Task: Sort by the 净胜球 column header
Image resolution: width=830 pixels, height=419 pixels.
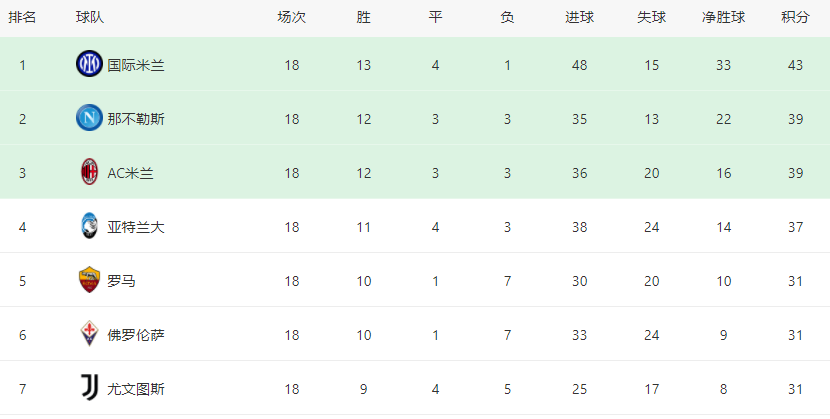Action: click(x=723, y=17)
